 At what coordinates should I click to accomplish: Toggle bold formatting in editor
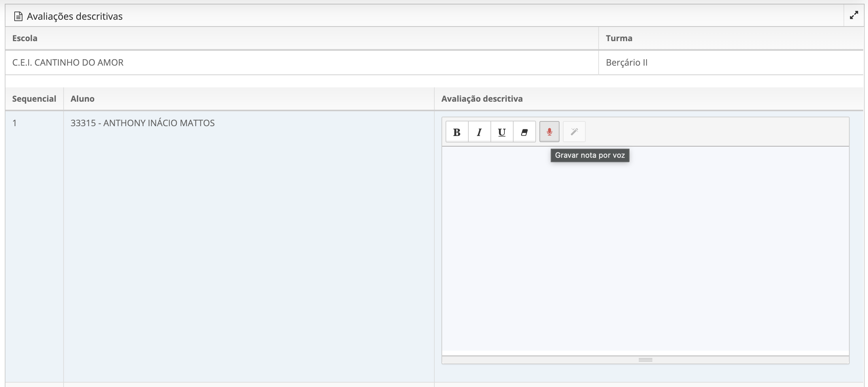[x=457, y=132]
